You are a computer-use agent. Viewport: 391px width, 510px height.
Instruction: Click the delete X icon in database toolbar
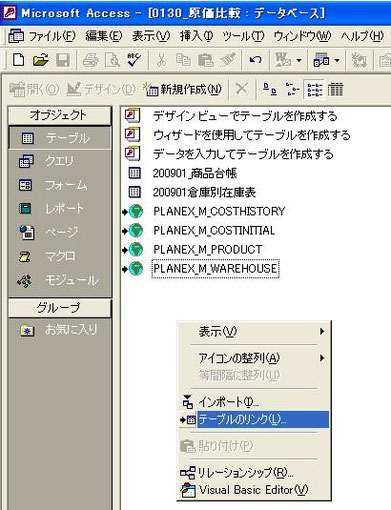pyautogui.click(x=242, y=89)
